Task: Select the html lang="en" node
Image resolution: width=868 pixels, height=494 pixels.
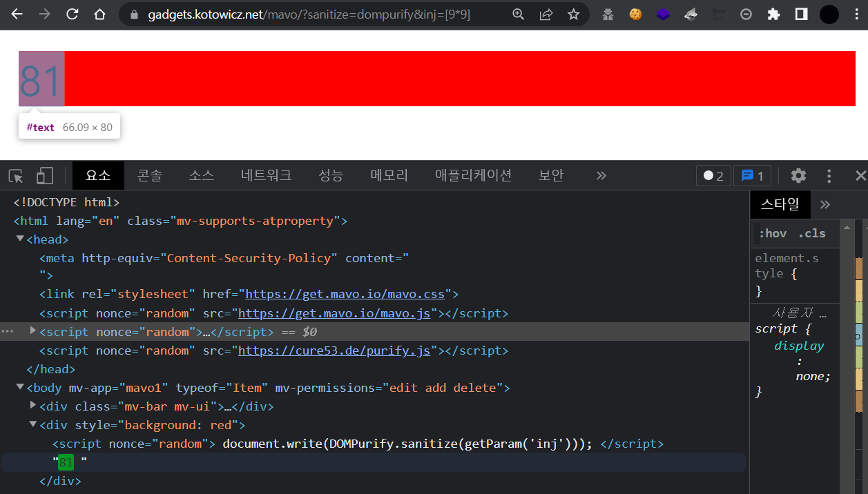Action: [180, 221]
